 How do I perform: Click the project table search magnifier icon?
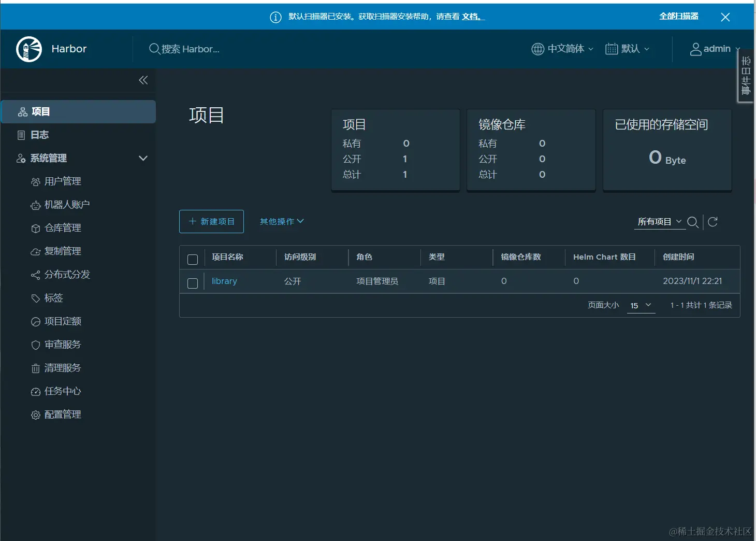click(x=693, y=222)
